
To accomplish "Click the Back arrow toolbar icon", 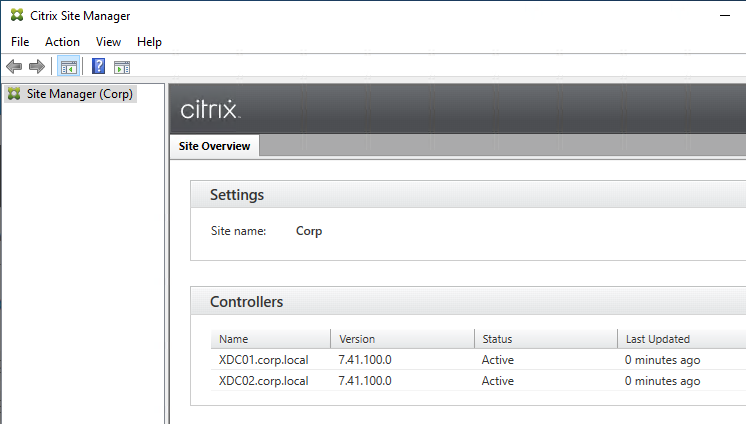I will pos(14,67).
